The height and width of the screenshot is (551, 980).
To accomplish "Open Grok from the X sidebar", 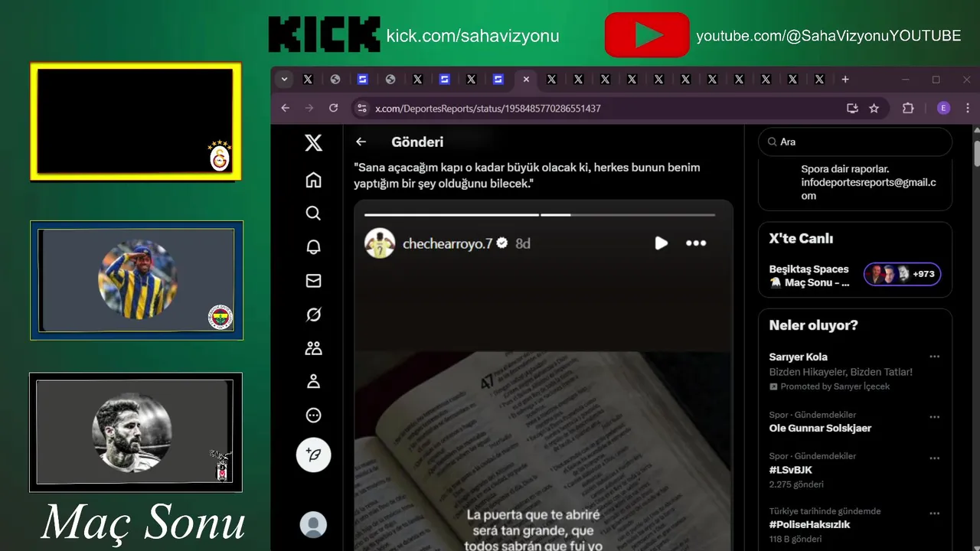I will pyautogui.click(x=313, y=315).
